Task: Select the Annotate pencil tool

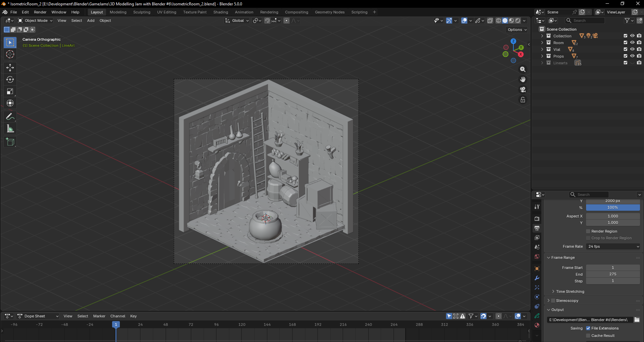Action: click(10, 117)
